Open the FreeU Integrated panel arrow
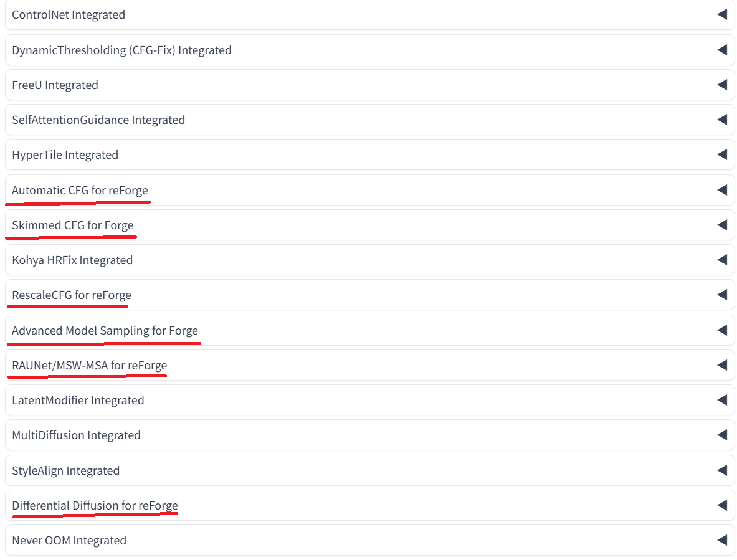Screen dimensions: 737x560 pyautogui.click(x=722, y=85)
